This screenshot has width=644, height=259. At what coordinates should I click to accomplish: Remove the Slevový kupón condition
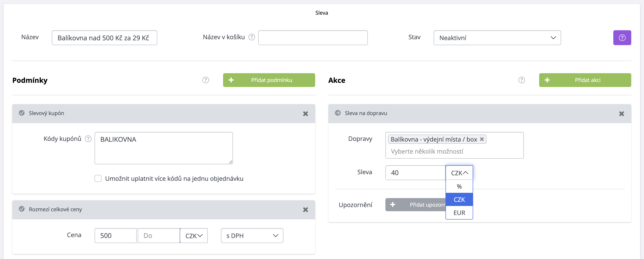click(x=305, y=114)
